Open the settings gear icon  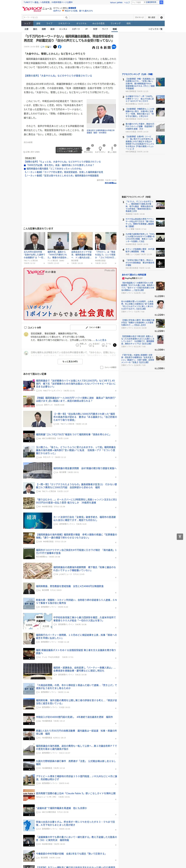[x=161, y=18]
